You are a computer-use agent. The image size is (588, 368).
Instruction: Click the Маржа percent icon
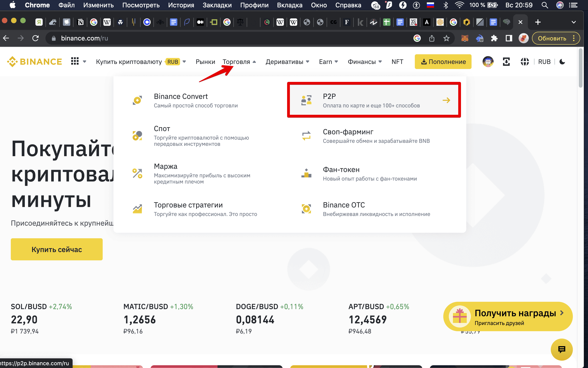(137, 173)
